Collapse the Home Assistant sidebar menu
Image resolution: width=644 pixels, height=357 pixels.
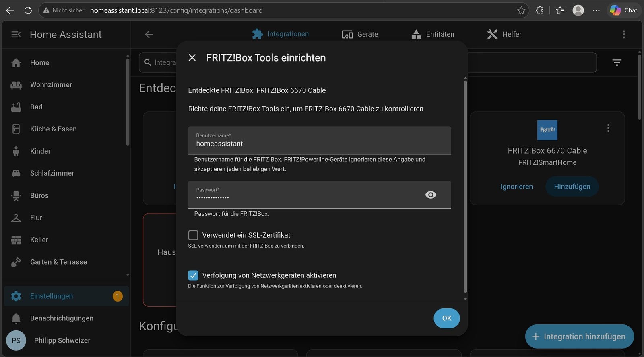click(16, 35)
